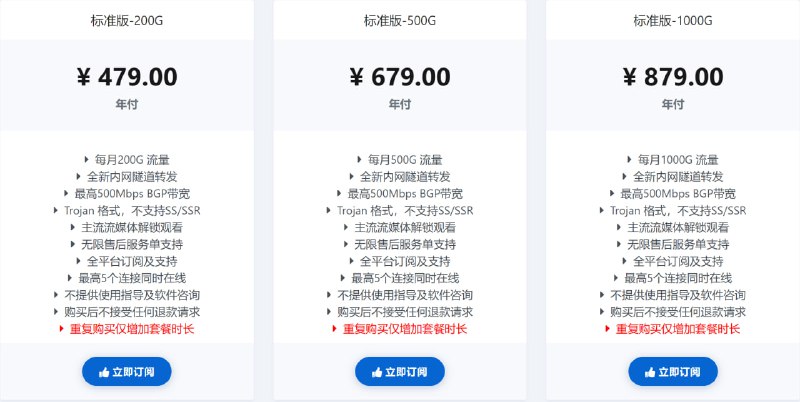Subscribe to the 标准版-1000G plan

click(673, 372)
